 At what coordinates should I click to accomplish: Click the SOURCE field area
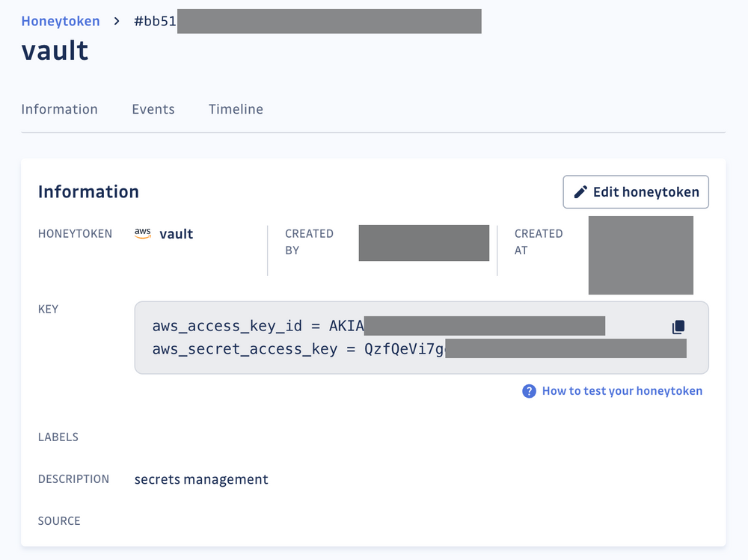[x=59, y=521]
